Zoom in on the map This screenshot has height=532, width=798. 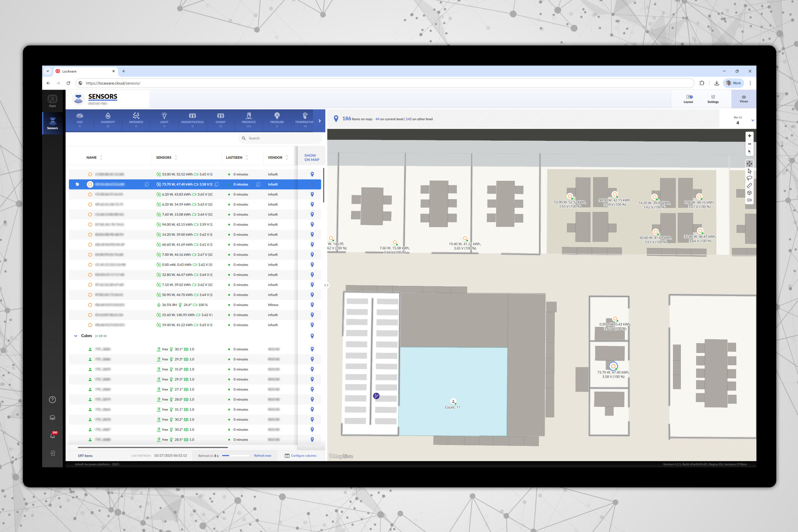tap(749, 136)
